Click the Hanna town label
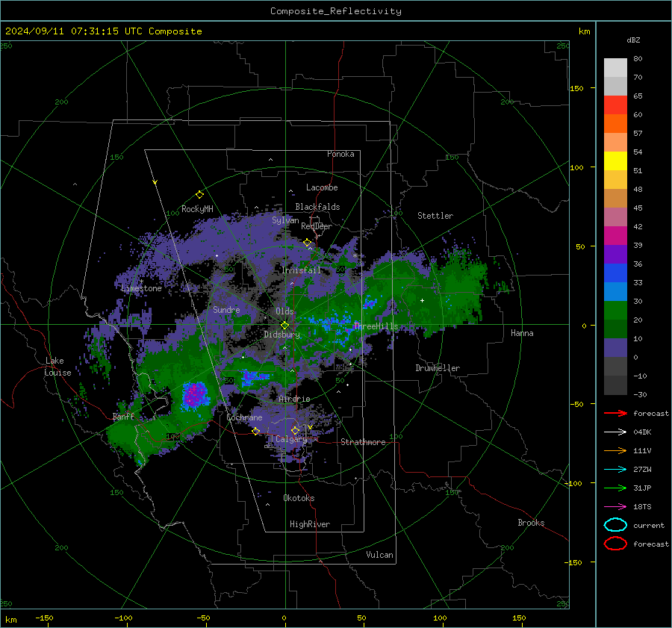 coord(522,333)
